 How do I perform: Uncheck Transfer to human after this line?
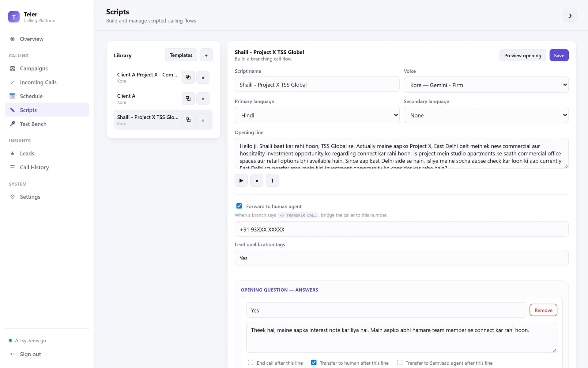[314, 362]
